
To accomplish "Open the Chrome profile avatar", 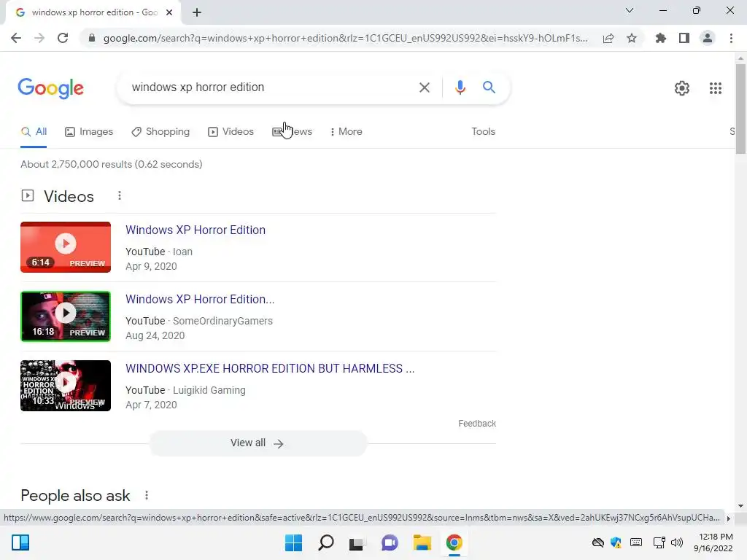I will coord(708,38).
